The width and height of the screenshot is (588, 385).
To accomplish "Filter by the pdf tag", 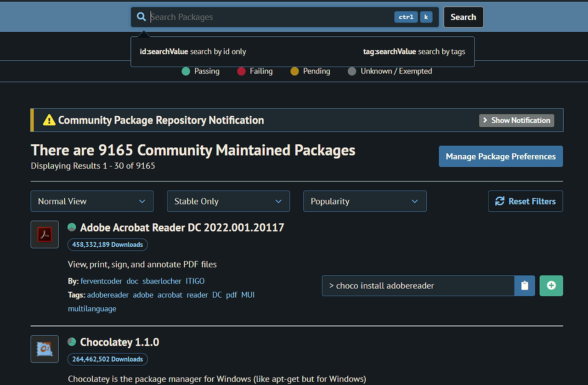I will click(x=232, y=295).
